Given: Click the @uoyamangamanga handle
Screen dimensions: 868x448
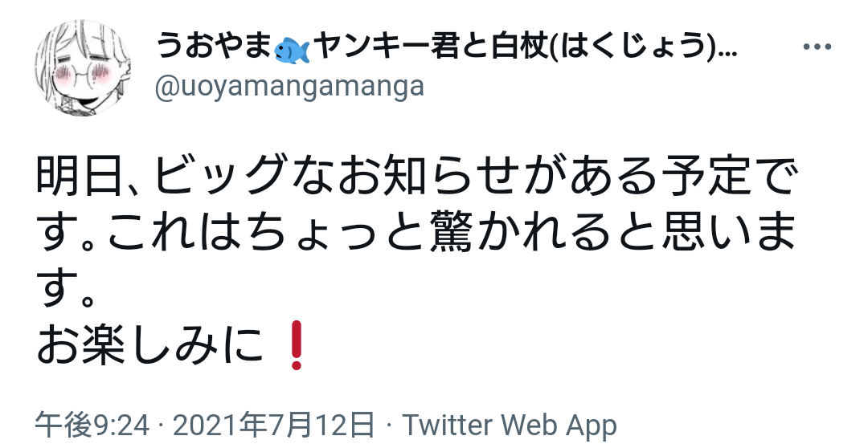Looking at the screenshot, I should point(289,87).
